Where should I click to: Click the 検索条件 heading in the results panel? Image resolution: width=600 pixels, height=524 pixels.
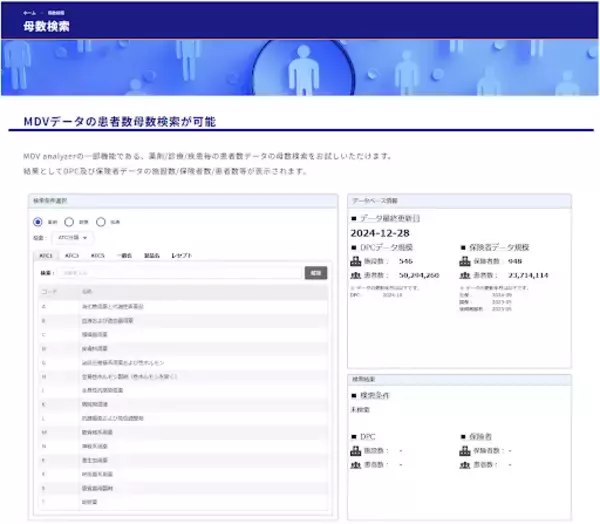tap(375, 395)
